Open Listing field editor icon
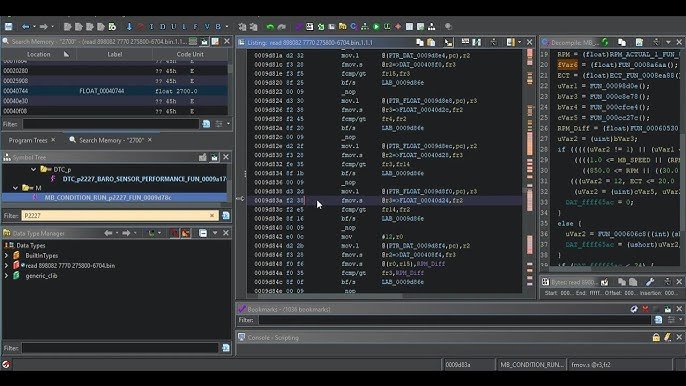686x386 pixels. pyautogui.click(x=466, y=42)
